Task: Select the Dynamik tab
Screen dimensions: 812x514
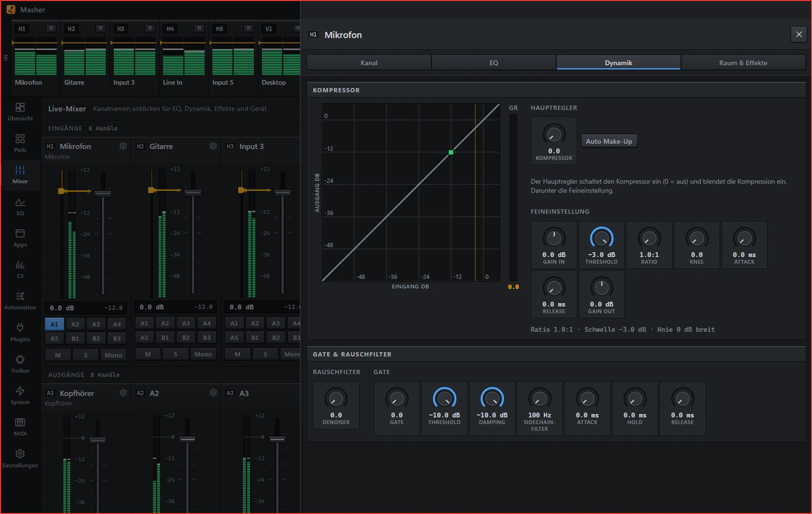Action: coord(619,62)
